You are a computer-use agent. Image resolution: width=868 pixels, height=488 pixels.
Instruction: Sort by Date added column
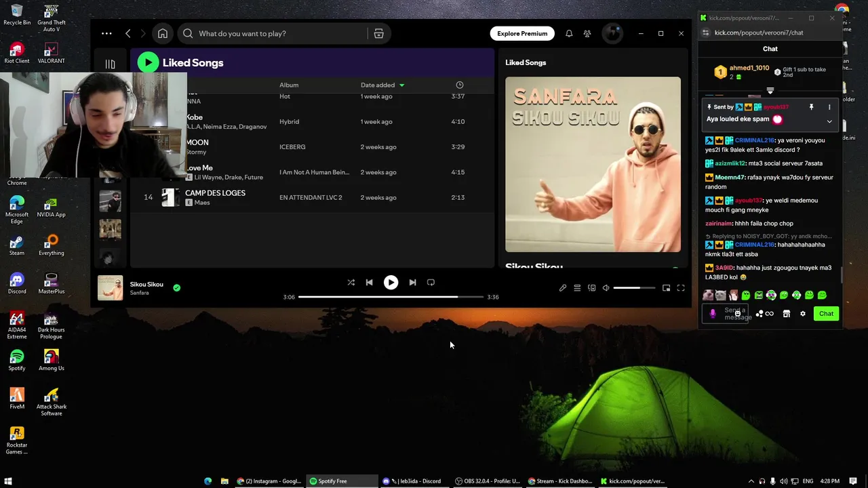click(x=382, y=85)
